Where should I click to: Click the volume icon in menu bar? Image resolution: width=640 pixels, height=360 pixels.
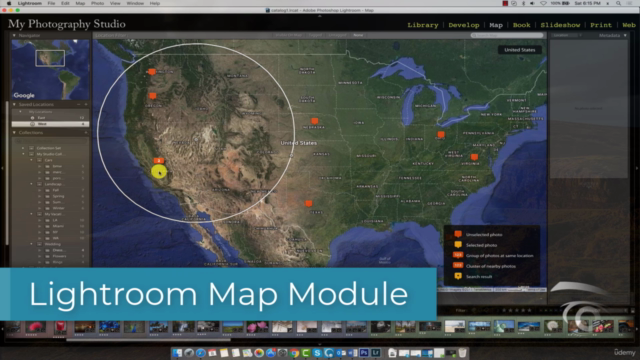coord(532,3)
